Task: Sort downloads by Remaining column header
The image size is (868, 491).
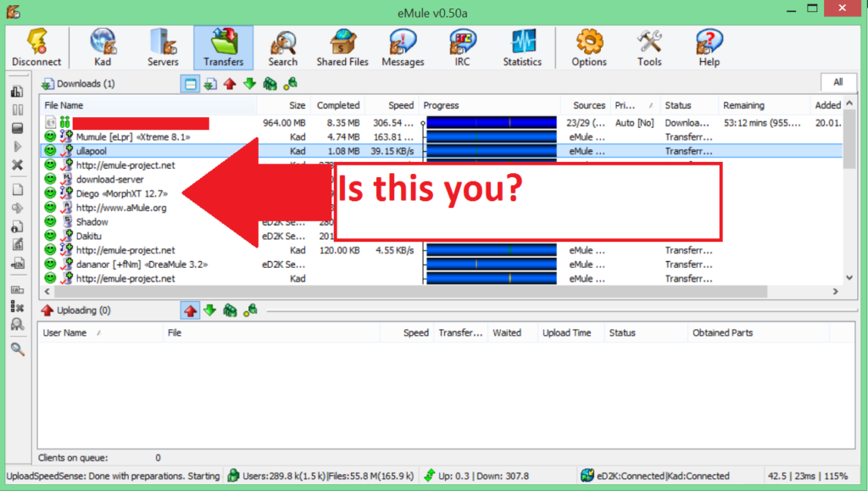Action: pyautogui.click(x=764, y=105)
